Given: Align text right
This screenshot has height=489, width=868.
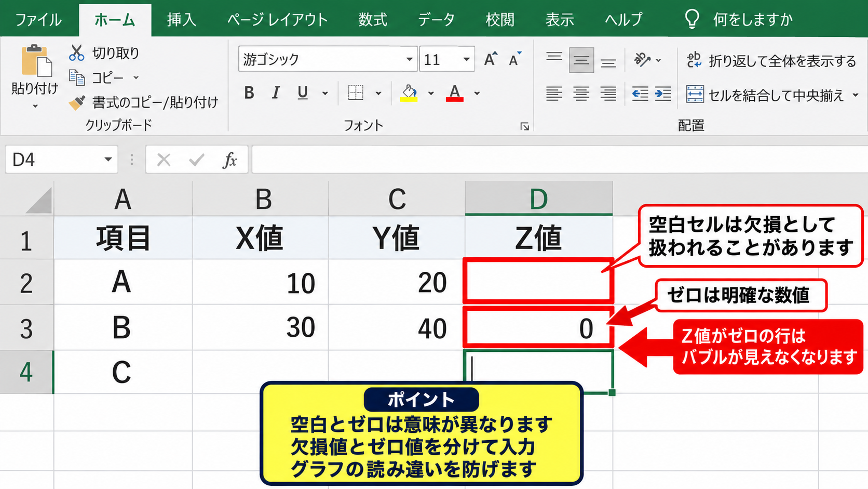Looking at the screenshot, I should (x=608, y=94).
